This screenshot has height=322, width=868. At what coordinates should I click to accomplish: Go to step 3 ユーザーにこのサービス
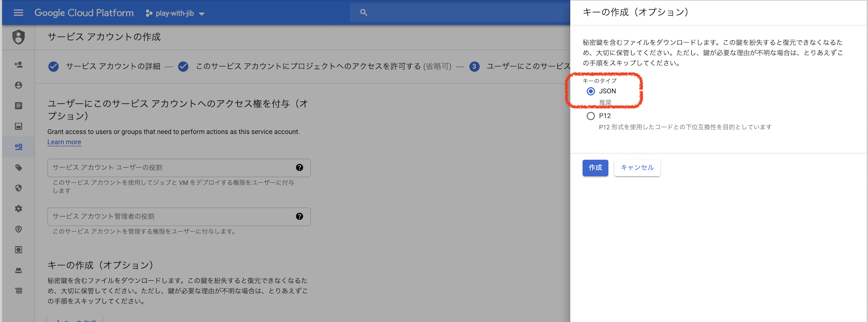[x=520, y=66]
